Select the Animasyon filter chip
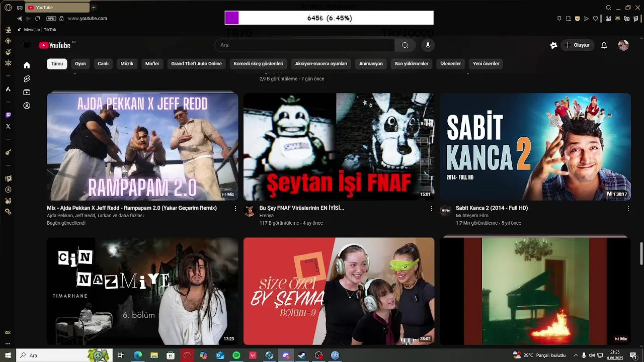Screen dimensions: 644x362 [371, 64]
